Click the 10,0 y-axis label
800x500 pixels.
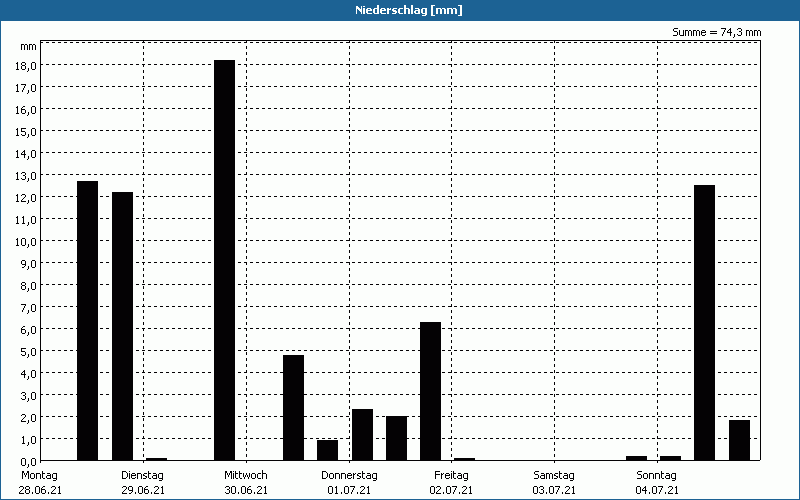[x=26, y=242]
